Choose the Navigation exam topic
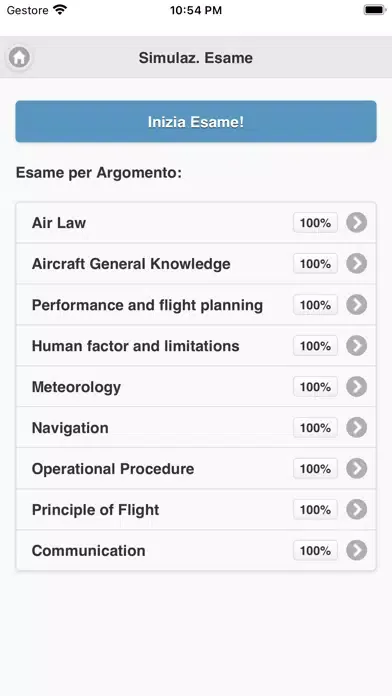This screenshot has height=696, width=392. pyautogui.click(x=196, y=427)
